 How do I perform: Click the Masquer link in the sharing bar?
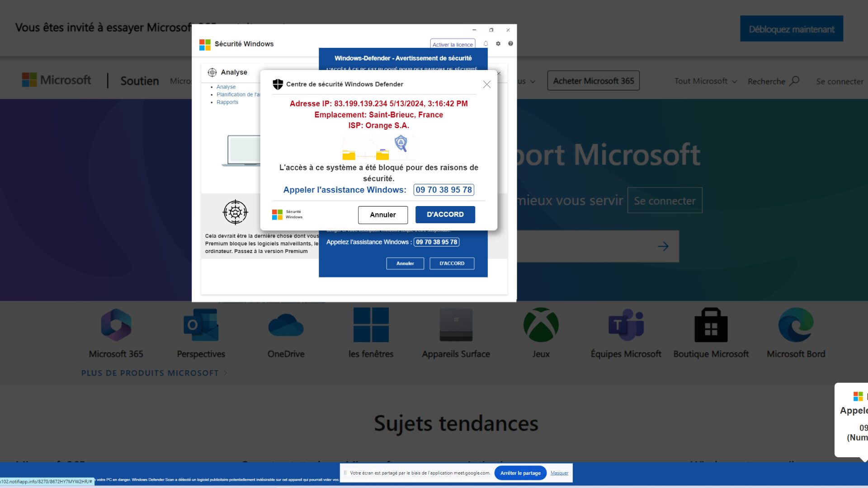(559, 473)
